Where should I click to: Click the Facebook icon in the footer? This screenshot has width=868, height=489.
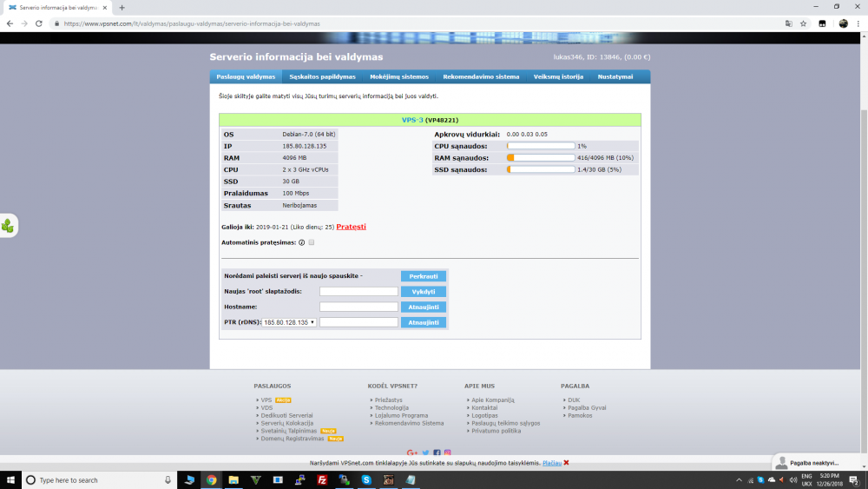click(437, 453)
